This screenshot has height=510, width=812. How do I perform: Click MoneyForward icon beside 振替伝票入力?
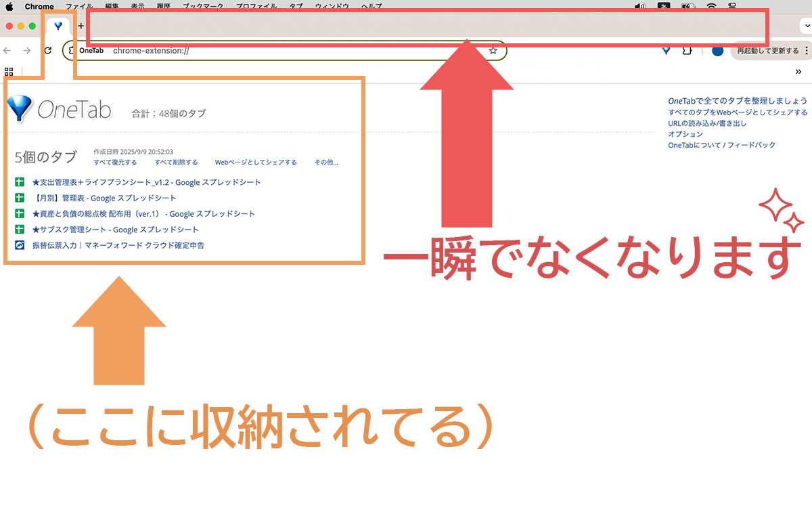[x=20, y=245]
